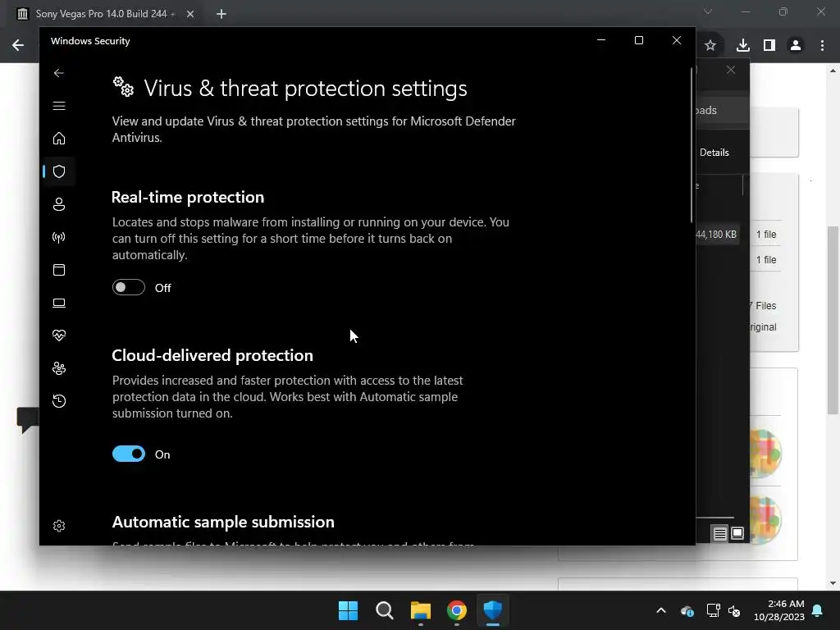Open the Chrome profile icon
The height and width of the screenshot is (630, 840).
click(796, 45)
